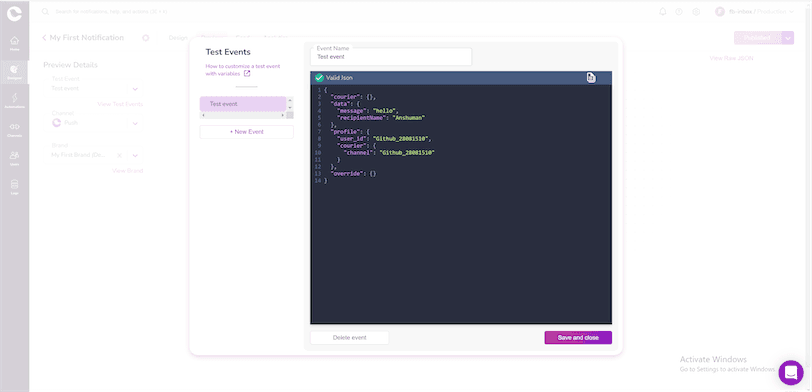
Task: Click the Delete event button
Action: 350,338
